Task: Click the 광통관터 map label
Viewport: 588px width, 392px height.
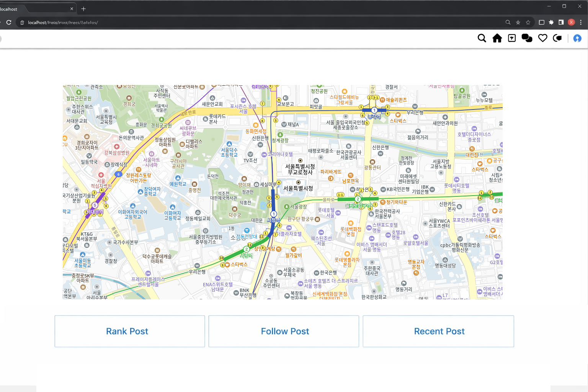Action: pyautogui.click(x=372, y=168)
